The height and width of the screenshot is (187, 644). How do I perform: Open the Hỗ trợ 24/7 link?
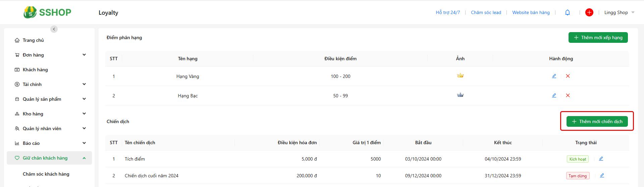pos(448,12)
